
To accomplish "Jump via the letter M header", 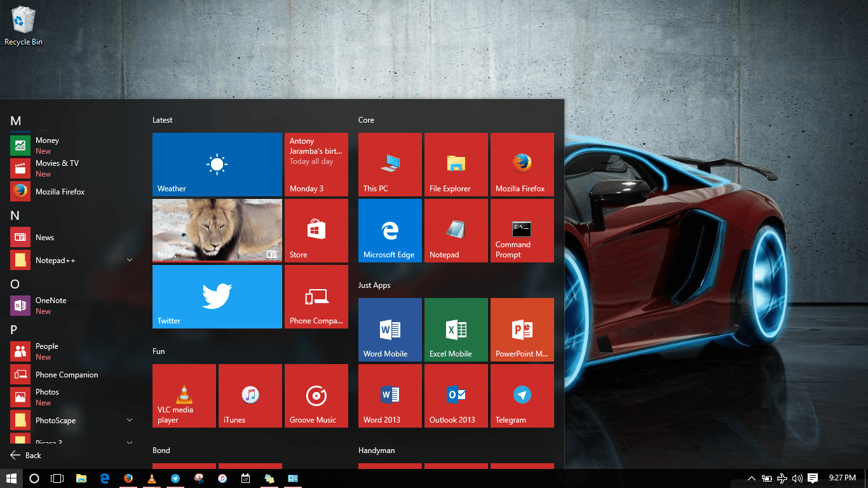I will click(16, 121).
